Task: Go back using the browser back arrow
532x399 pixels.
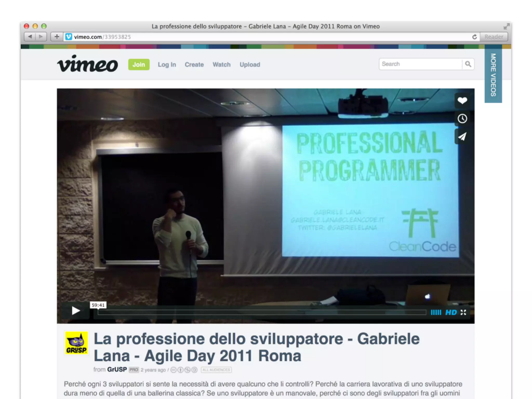Action: click(30, 37)
